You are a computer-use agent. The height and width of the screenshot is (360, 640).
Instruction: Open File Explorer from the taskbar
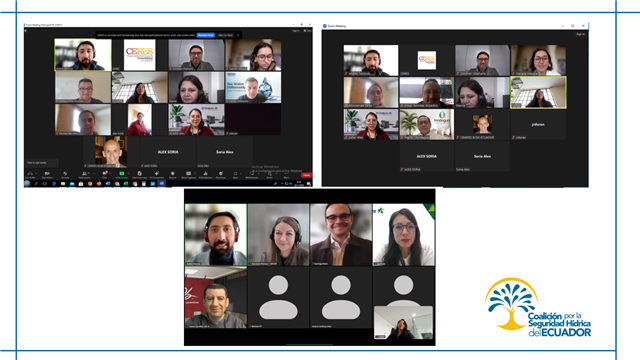click(63, 184)
